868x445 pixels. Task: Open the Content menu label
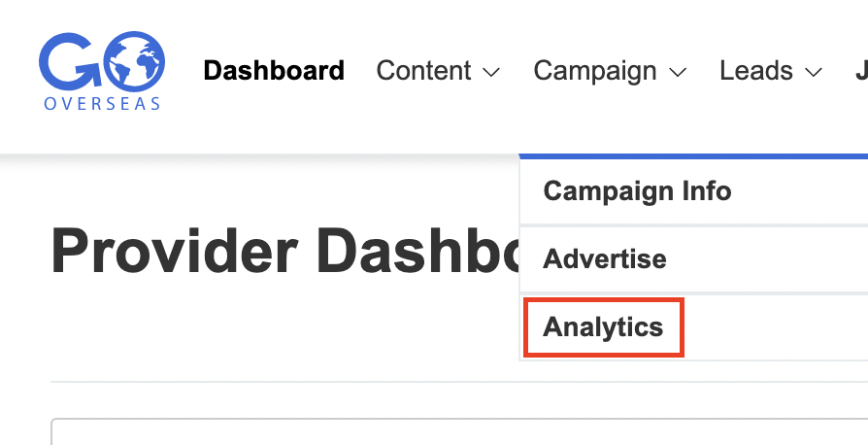pyautogui.click(x=424, y=71)
